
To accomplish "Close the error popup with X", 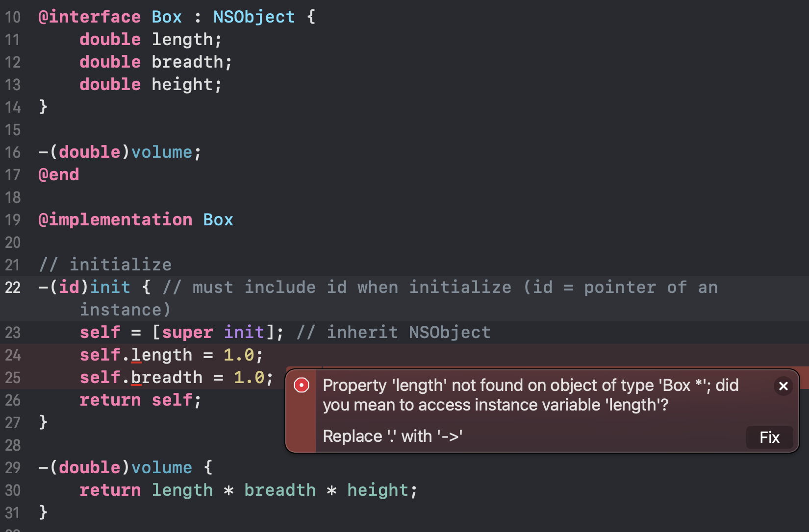I will point(783,386).
